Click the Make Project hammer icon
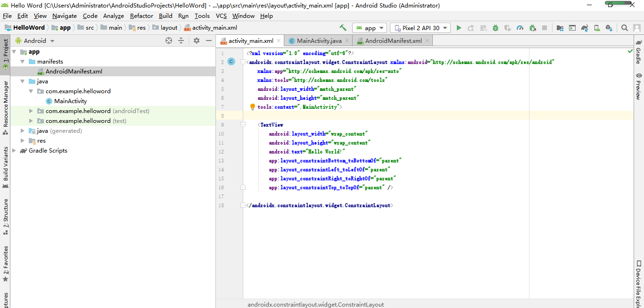Screen dimensions: 644x308 [343, 28]
